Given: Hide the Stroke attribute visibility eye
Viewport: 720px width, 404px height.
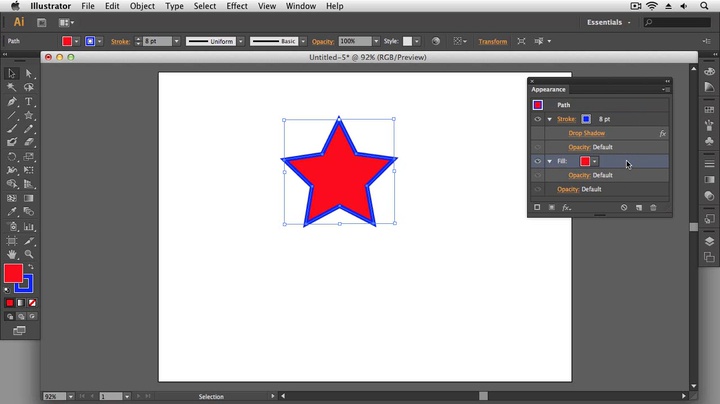Looking at the screenshot, I should (537, 119).
